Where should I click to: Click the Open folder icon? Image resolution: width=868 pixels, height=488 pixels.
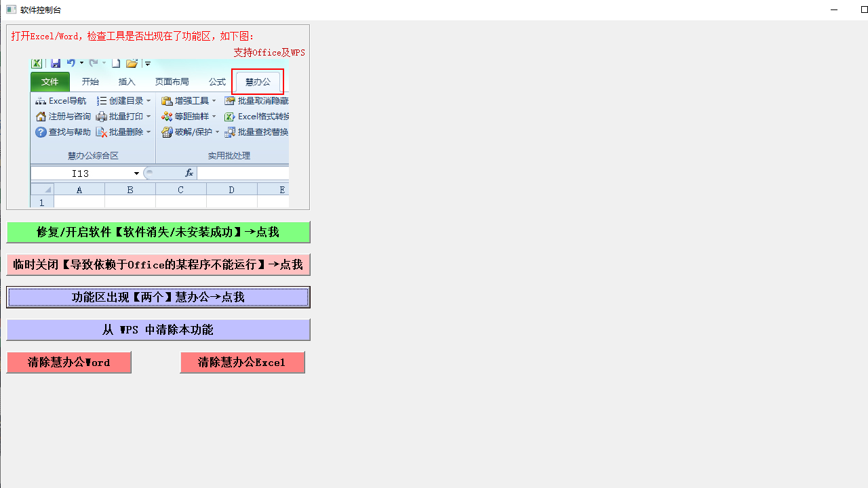pyautogui.click(x=132, y=63)
